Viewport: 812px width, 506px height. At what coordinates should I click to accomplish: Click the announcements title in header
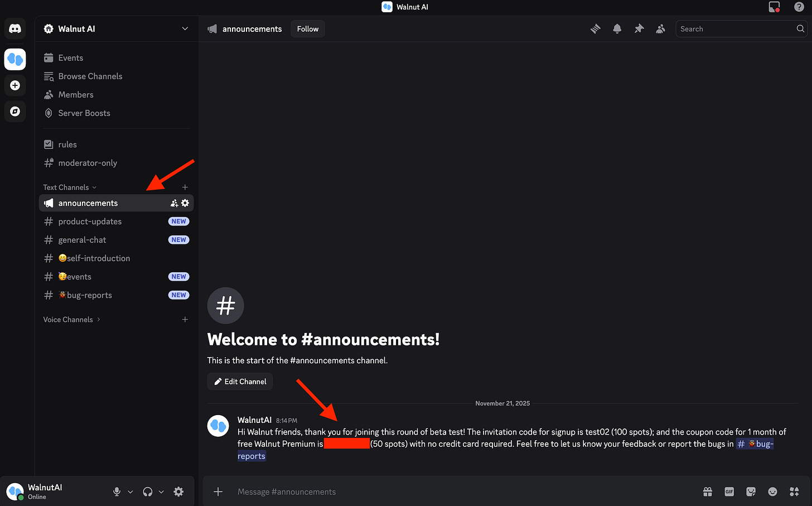[x=252, y=29]
